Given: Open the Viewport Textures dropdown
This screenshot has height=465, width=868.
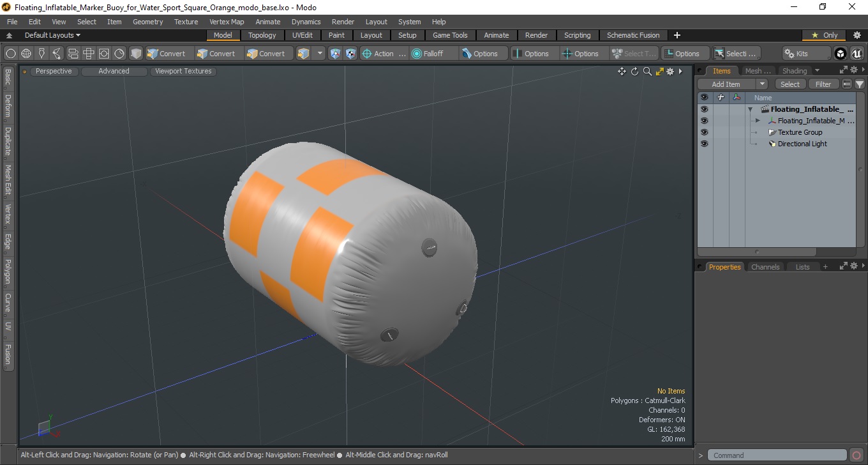Looking at the screenshot, I should click(x=183, y=72).
